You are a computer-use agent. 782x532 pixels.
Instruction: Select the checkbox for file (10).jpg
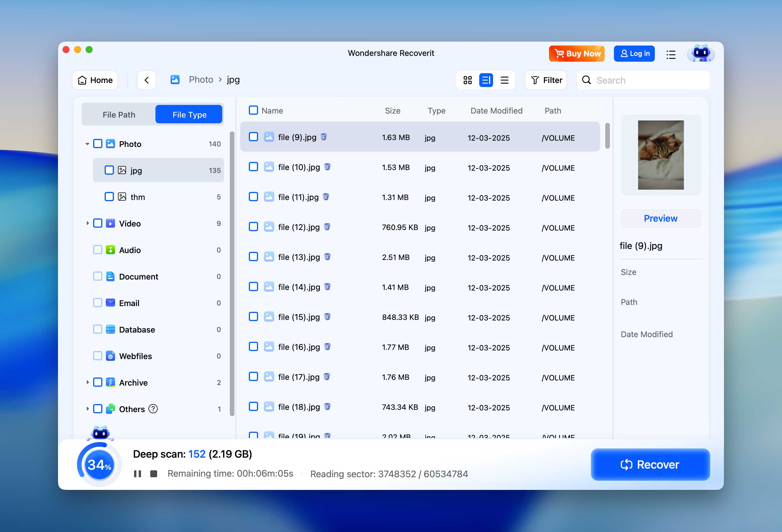pos(253,167)
